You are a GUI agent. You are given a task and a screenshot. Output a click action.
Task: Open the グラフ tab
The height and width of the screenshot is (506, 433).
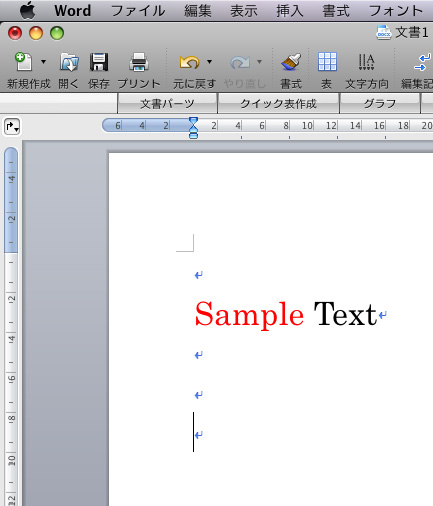(380, 104)
